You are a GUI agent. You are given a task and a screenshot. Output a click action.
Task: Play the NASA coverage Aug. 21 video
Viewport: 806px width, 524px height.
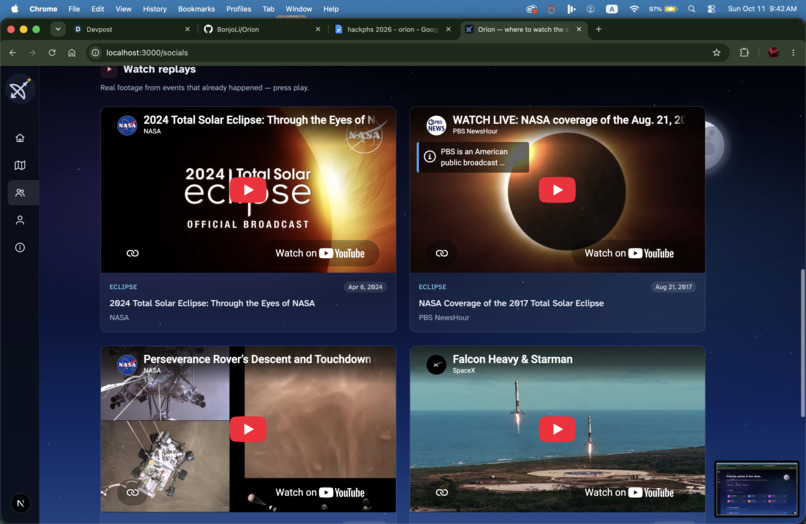(x=557, y=190)
